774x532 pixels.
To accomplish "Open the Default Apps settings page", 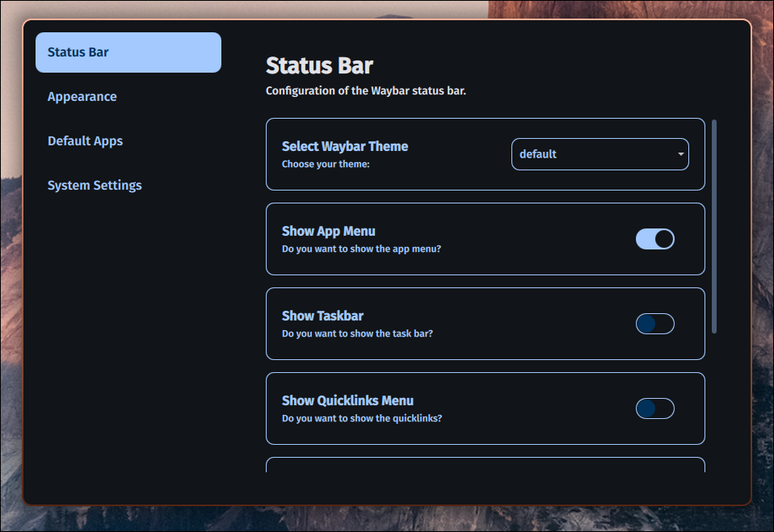I will click(85, 140).
